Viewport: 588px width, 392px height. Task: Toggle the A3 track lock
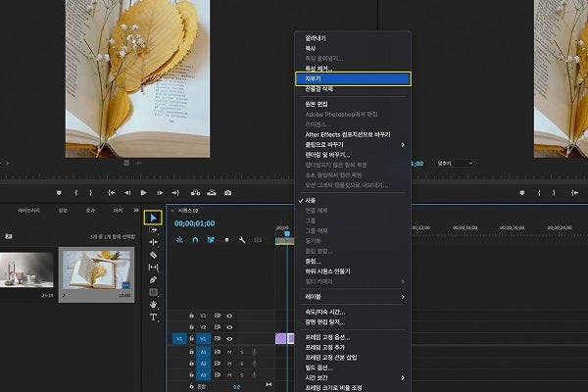(x=192, y=374)
